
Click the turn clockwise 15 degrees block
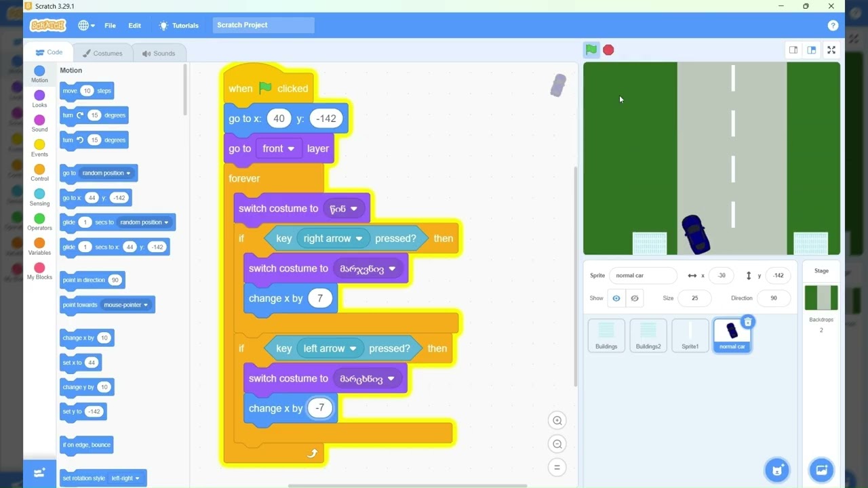tap(94, 115)
